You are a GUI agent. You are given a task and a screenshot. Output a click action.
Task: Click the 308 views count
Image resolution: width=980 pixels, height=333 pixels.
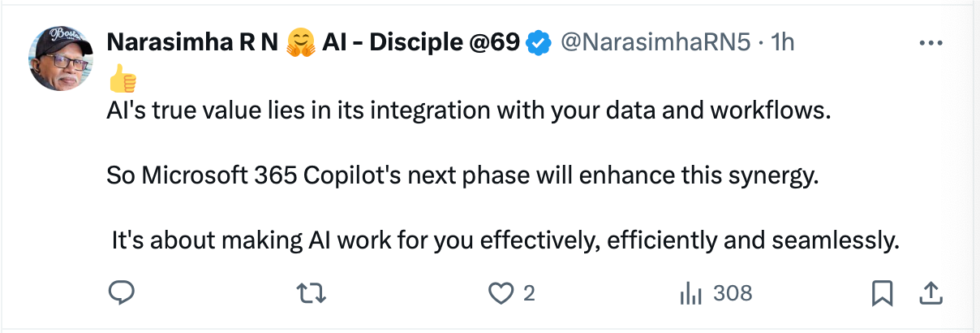[732, 292]
